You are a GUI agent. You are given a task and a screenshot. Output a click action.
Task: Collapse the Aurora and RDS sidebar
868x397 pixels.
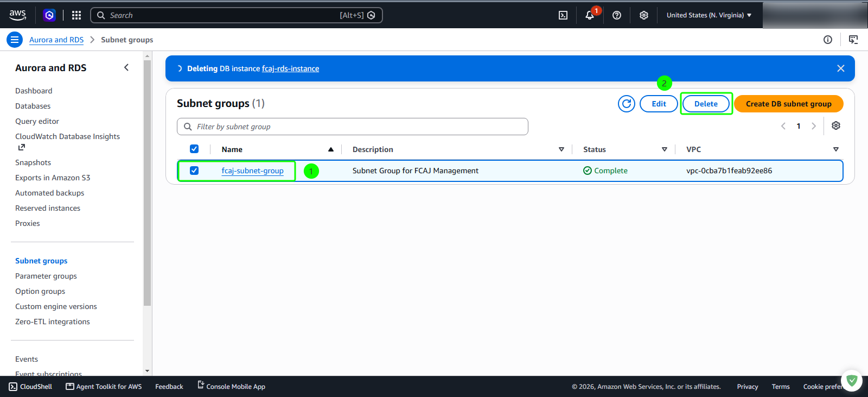pos(126,68)
